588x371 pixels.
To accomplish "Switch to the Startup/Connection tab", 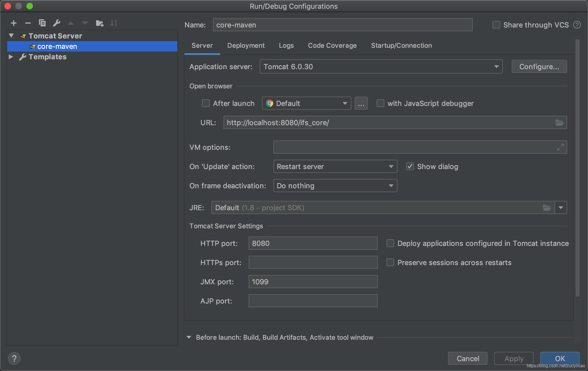I will click(401, 46).
